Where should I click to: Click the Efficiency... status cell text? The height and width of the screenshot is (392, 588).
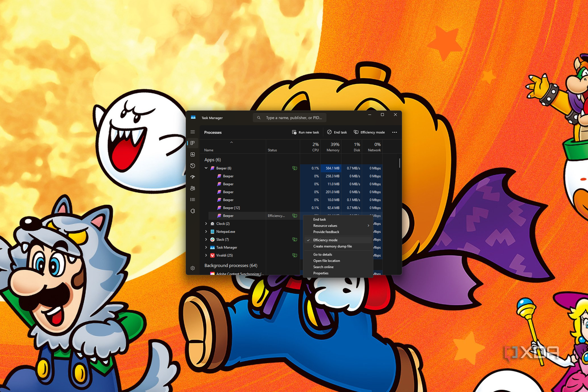[x=276, y=216]
